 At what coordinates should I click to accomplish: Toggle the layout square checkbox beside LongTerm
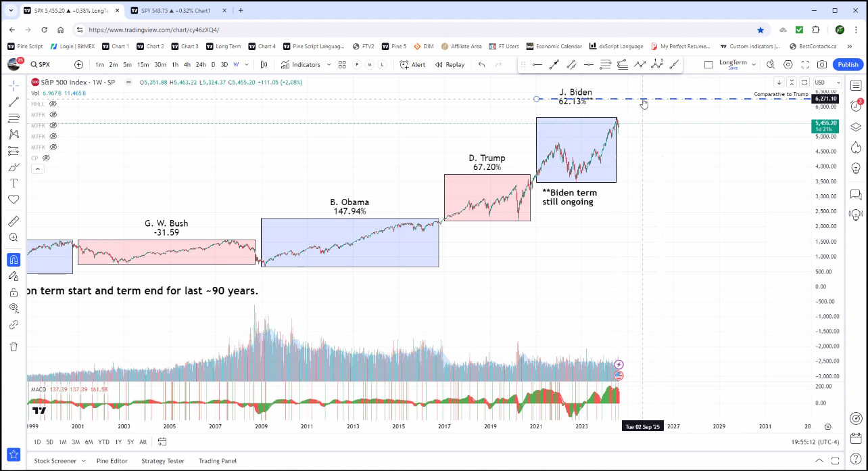coord(708,65)
